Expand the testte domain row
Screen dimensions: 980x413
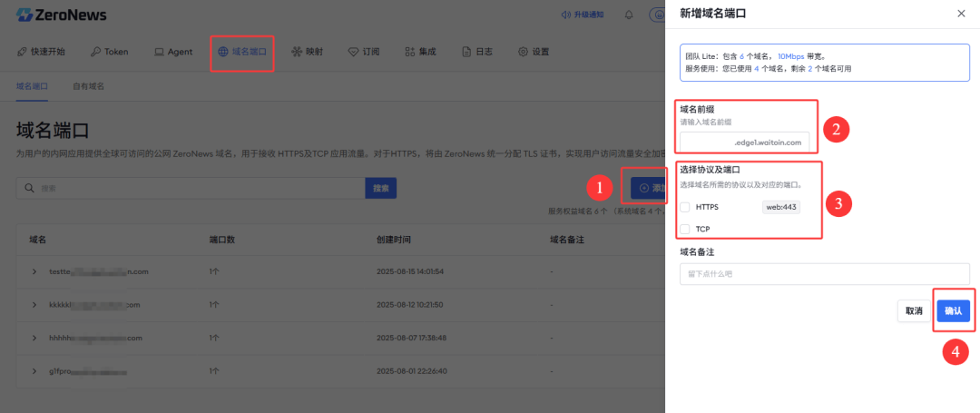pos(34,271)
